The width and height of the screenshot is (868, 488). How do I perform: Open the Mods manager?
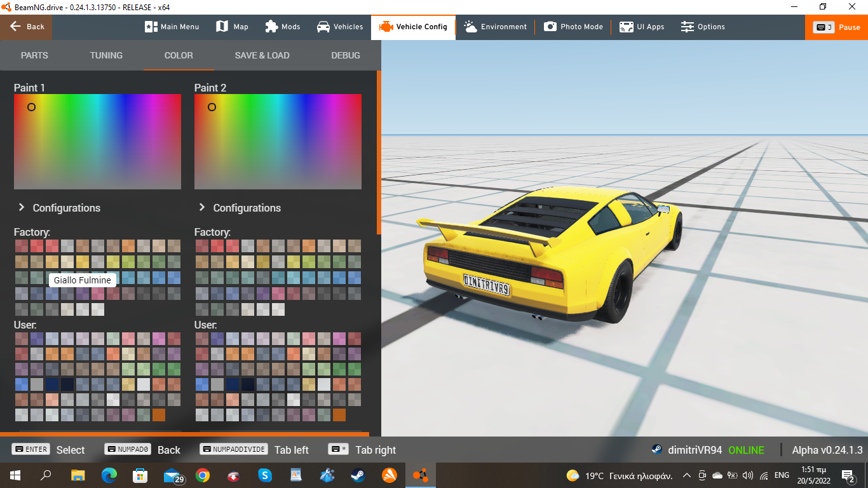coord(282,27)
